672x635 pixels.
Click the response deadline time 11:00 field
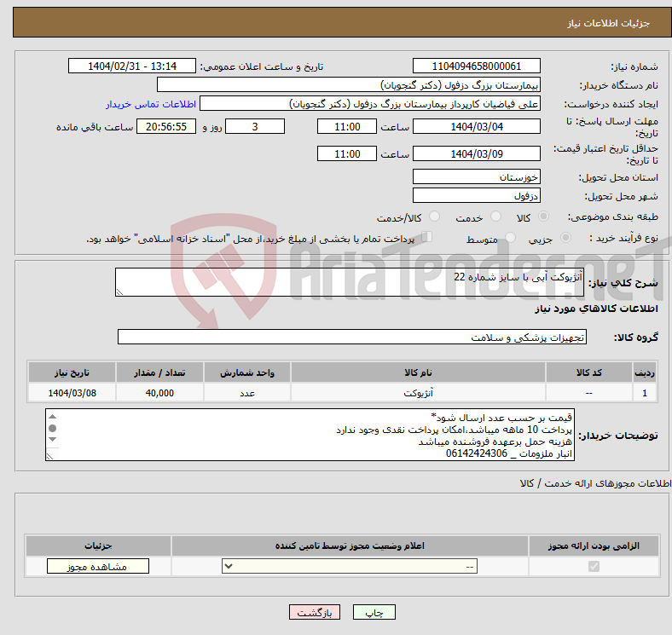[x=347, y=126]
